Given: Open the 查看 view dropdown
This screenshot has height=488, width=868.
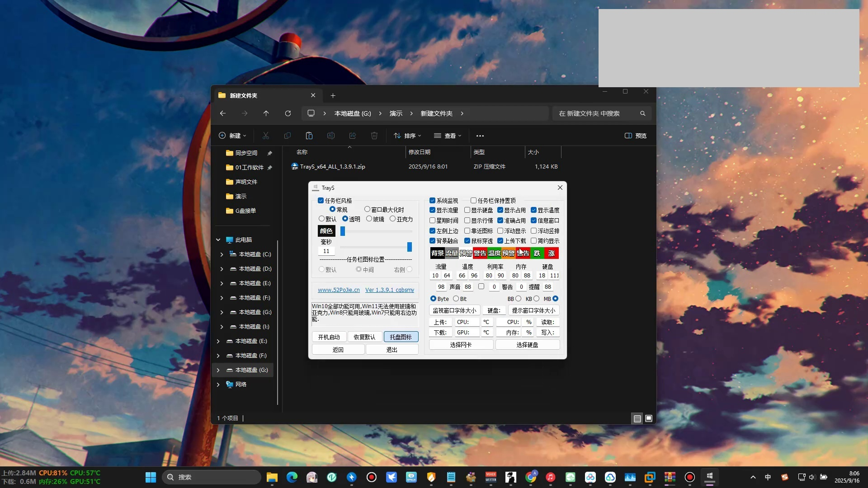Looking at the screenshot, I should (x=448, y=136).
